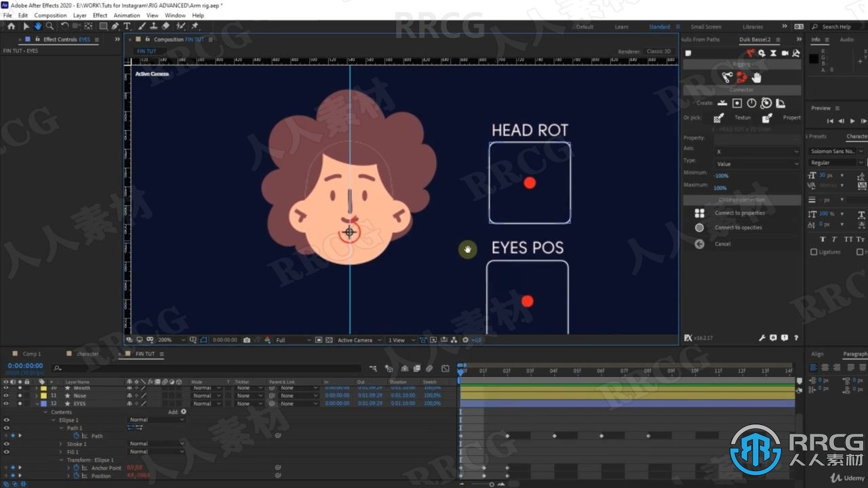
Task: Select the Clone Stamp tool
Action: [x=155, y=26]
